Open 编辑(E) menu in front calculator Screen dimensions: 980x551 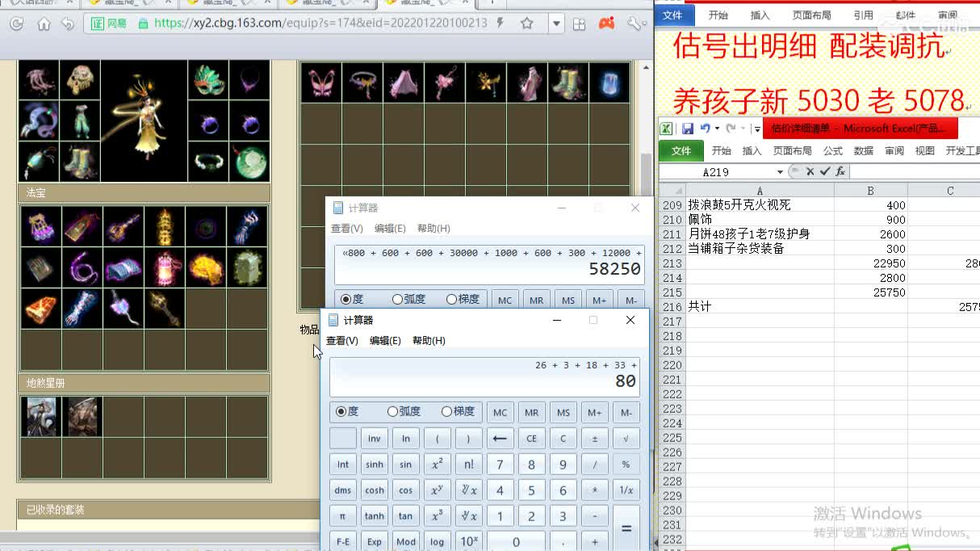click(385, 341)
